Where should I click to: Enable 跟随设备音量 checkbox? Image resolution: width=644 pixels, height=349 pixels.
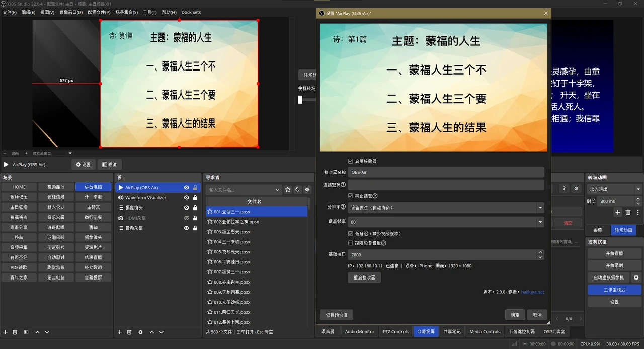[350, 243]
